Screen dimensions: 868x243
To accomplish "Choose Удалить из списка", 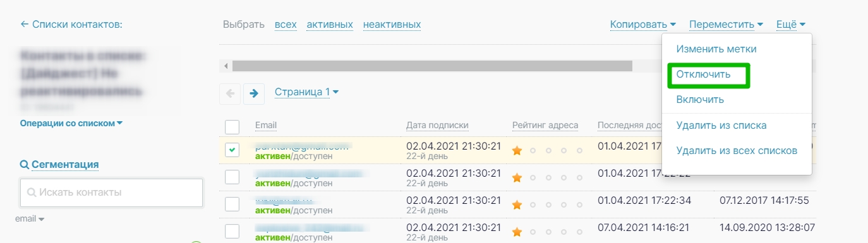I will 721,126.
